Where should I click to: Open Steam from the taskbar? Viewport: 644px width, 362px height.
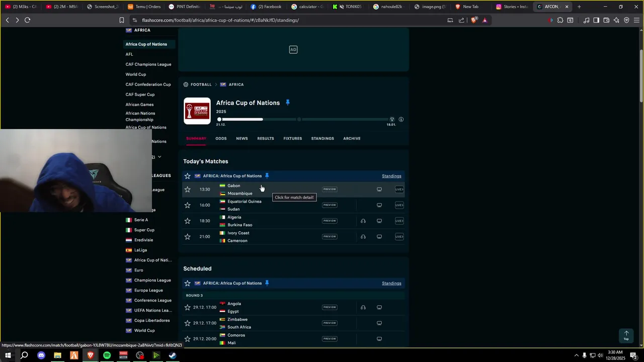(173, 355)
